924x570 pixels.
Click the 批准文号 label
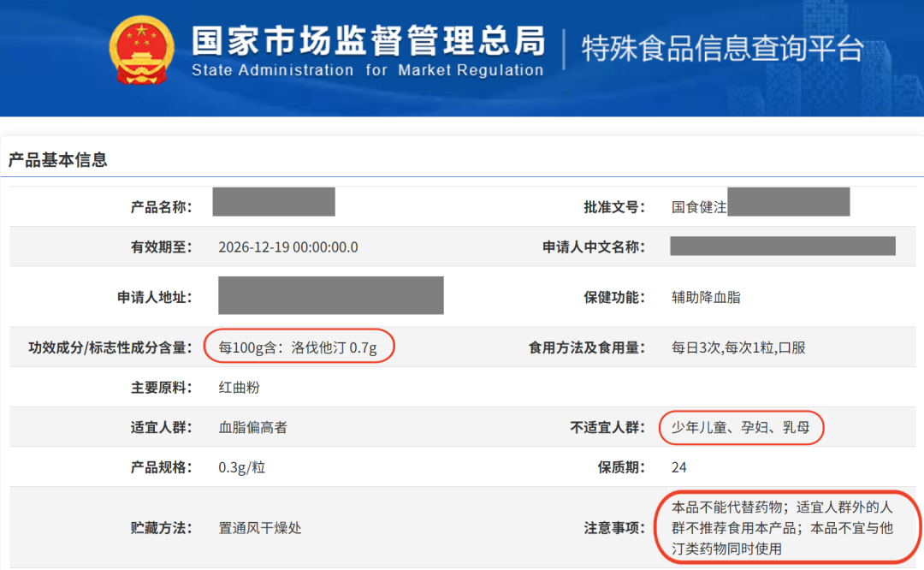click(614, 207)
